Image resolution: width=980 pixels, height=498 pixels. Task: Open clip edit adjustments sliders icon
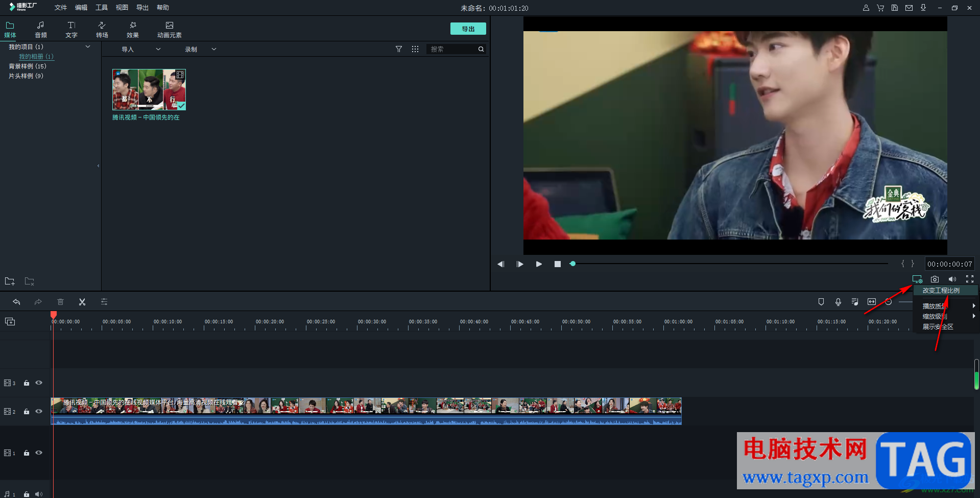tap(104, 302)
